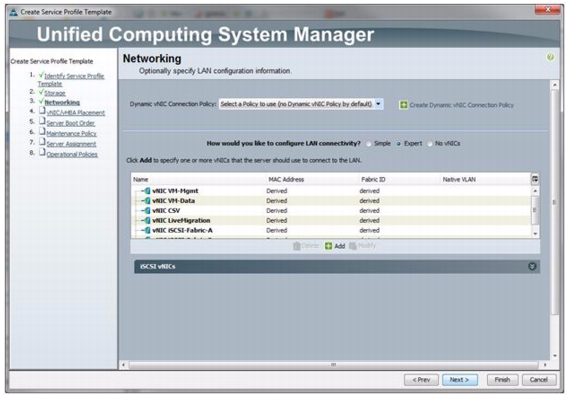The height and width of the screenshot is (398, 576).
Task: Click Derived MAC cell of vNIC CSV row
Action: point(277,211)
